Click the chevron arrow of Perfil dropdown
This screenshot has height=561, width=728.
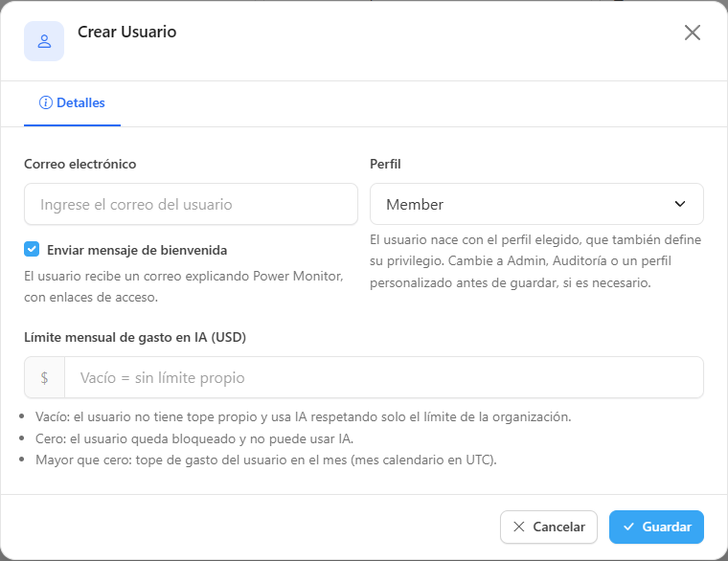[x=680, y=204]
